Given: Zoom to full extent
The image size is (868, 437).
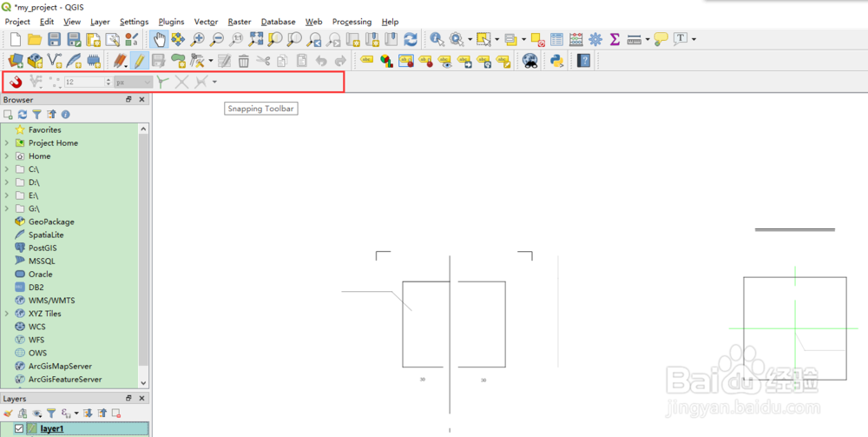Looking at the screenshot, I should point(256,39).
